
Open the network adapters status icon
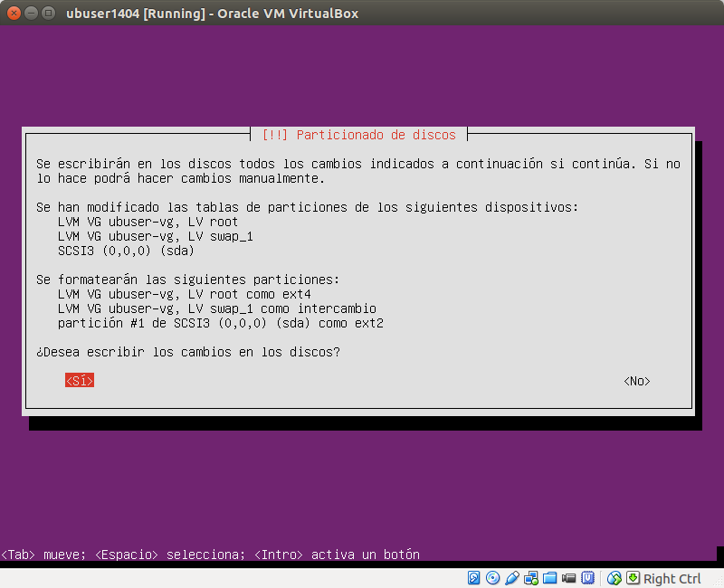tap(530, 578)
